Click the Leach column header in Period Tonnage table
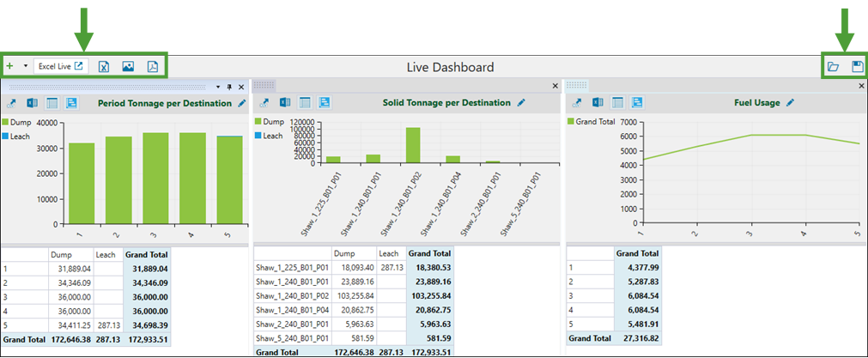This screenshot has height=358, width=868. tap(109, 254)
